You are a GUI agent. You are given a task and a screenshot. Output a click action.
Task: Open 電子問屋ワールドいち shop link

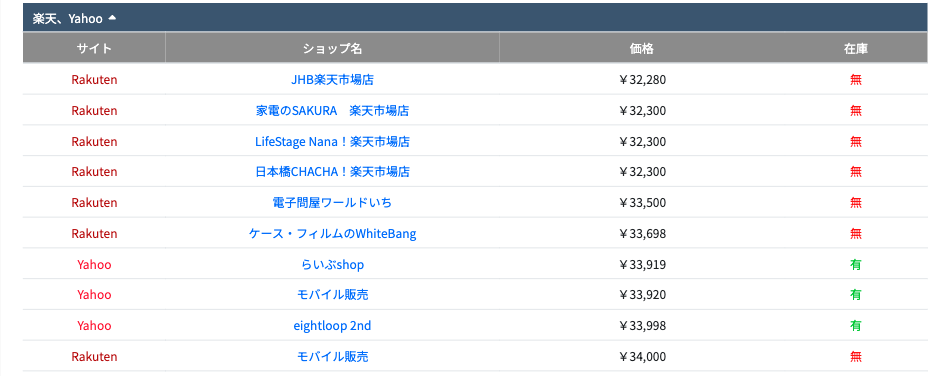pos(332,203)
